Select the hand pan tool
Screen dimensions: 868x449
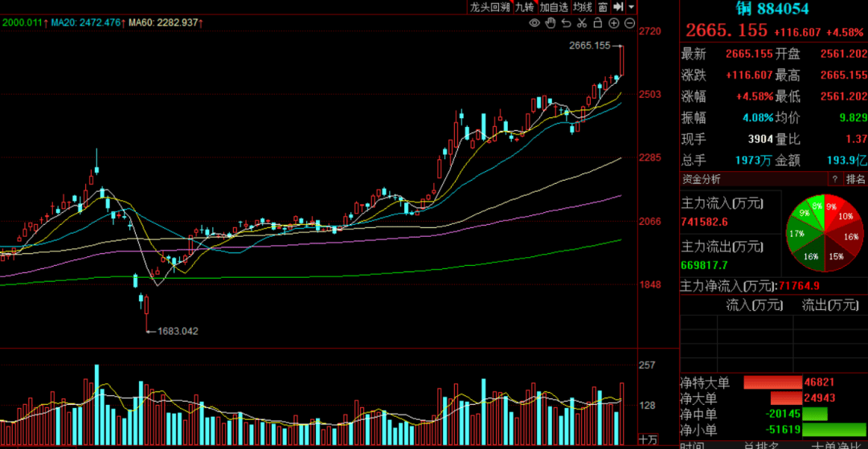point(551,23)
